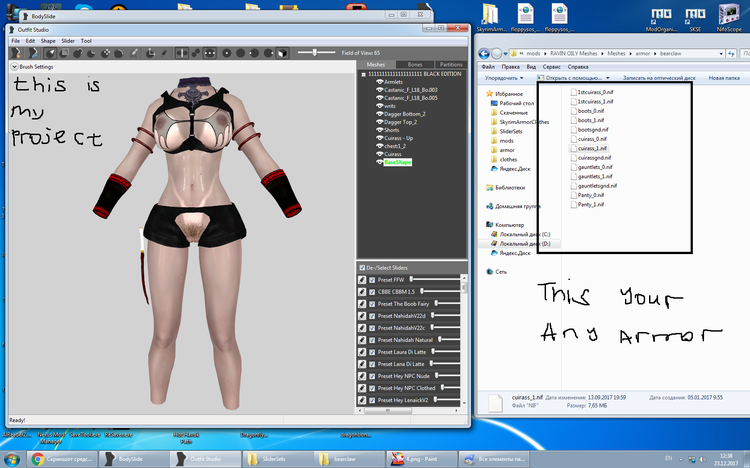Click the Preset Lana Di Latte slider track
The width and height of the screenshot is (750, 468).
[445, 364]
